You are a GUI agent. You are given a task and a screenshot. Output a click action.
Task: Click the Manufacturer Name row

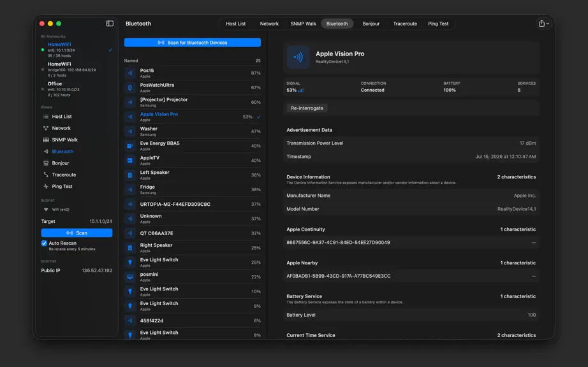click(x=411, y=196)
